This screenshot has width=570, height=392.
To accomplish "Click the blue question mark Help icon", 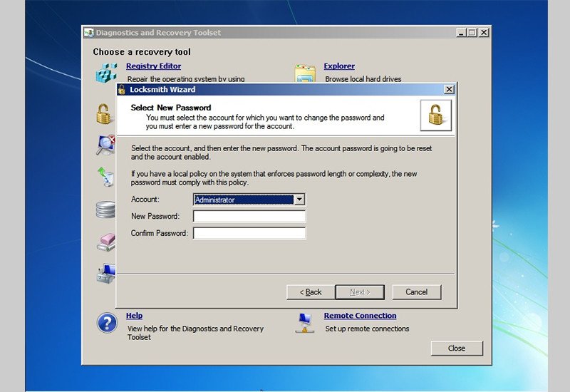I will (x=108, y=323).
